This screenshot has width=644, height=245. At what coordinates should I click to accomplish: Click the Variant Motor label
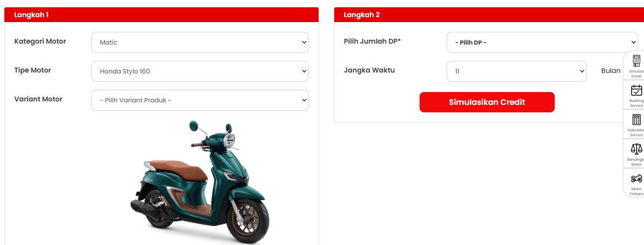(38, 99)
